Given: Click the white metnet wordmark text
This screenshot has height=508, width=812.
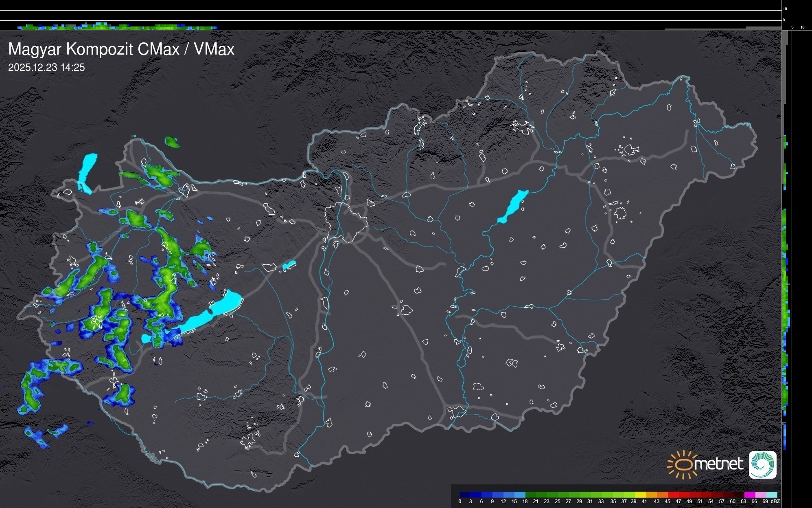Looking at the screenshot, I should pos(718,464).
